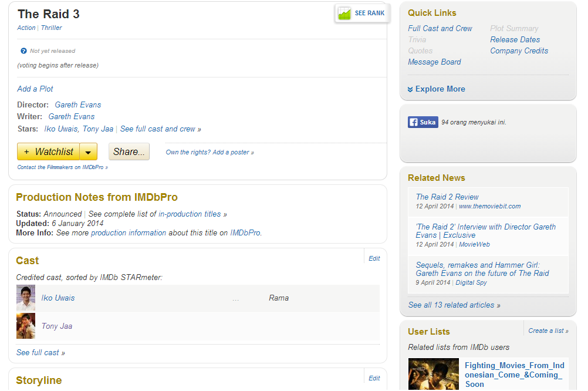Open Iko Uwais cast photo thumbnail

[26, 298]
